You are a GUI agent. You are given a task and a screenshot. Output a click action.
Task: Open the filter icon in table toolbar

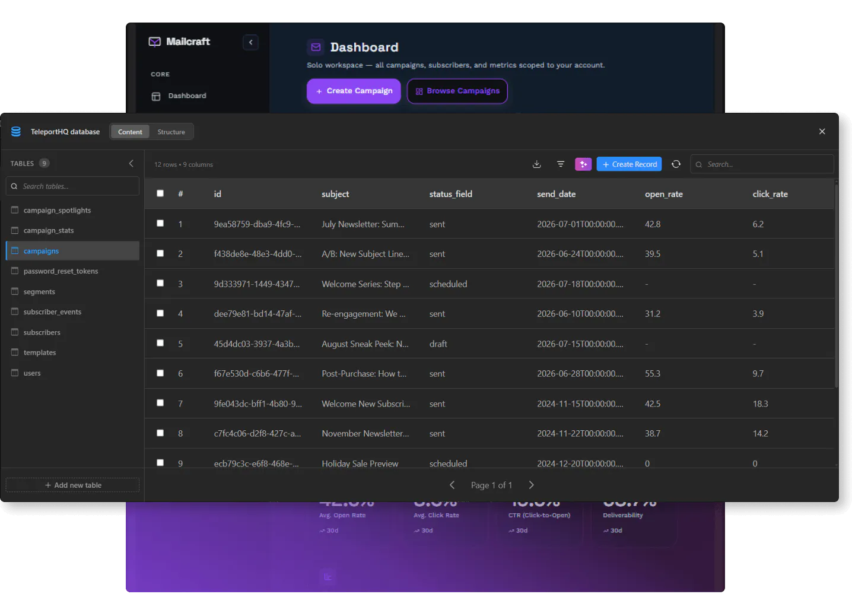click(561, 164)
